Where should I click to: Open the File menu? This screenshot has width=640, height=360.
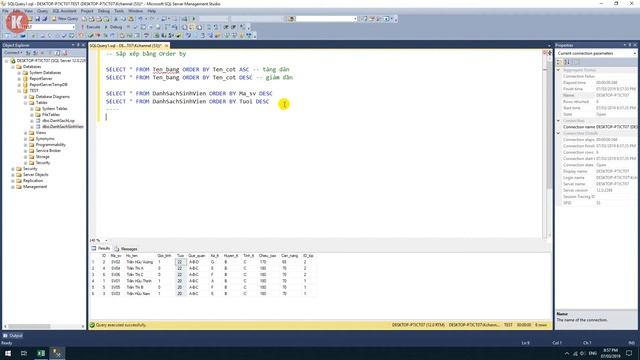point(5,11)
